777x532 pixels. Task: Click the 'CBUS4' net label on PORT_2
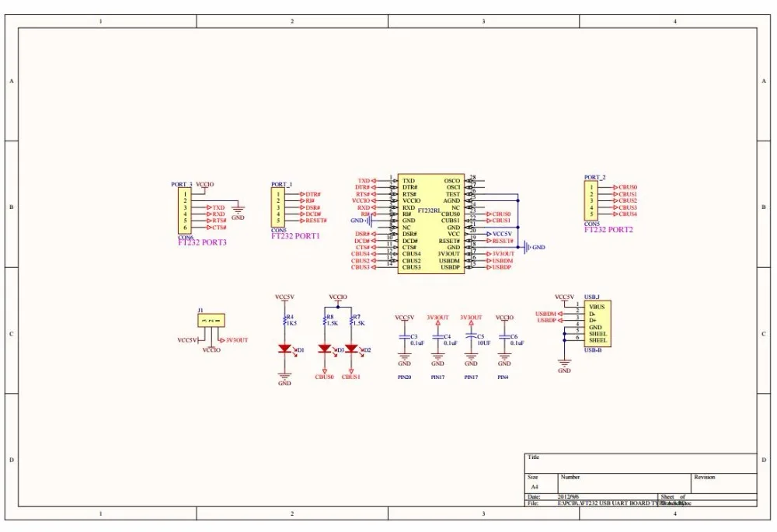[628, 214]
